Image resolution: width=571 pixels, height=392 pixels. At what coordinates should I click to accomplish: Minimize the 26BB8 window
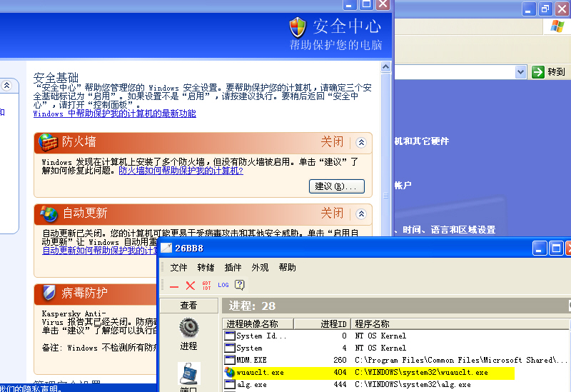click(x=540, y=248)
